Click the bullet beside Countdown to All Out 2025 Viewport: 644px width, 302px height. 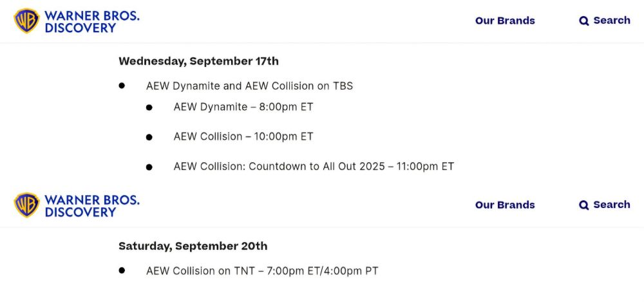tap(149, 167)
